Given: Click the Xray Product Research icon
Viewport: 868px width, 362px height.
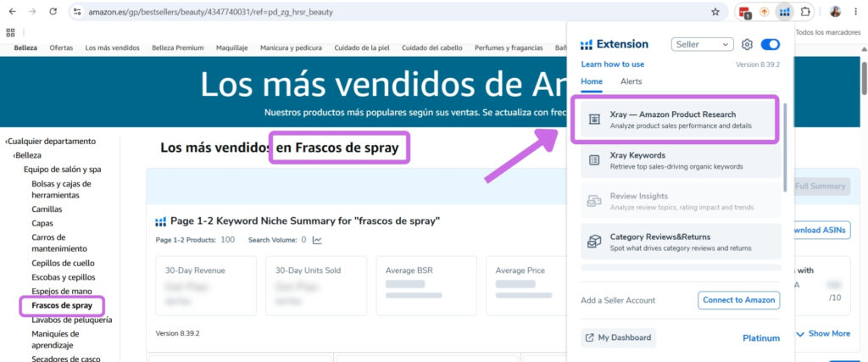Looking at the screenshot, I should pos(594,120).
